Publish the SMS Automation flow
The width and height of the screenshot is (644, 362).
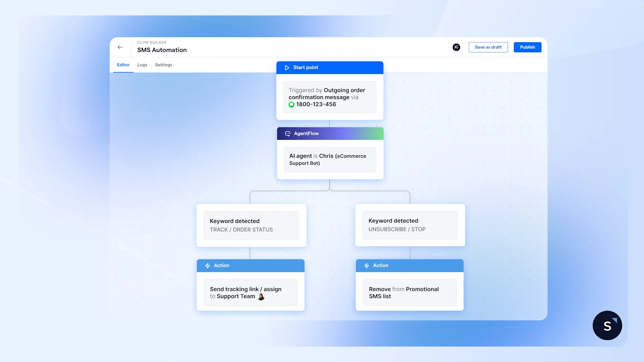527,47
